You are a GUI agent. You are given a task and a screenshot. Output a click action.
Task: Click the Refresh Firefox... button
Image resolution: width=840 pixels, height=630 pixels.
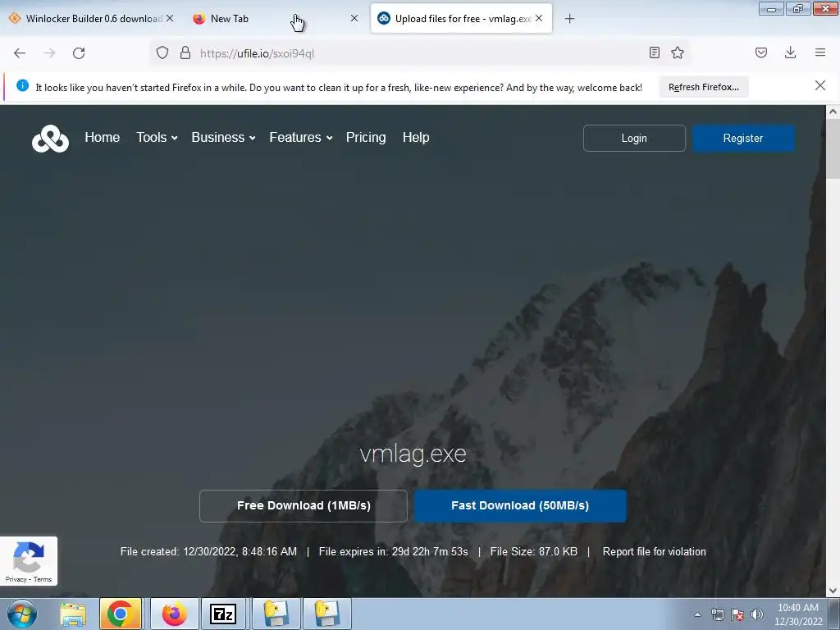703,87
